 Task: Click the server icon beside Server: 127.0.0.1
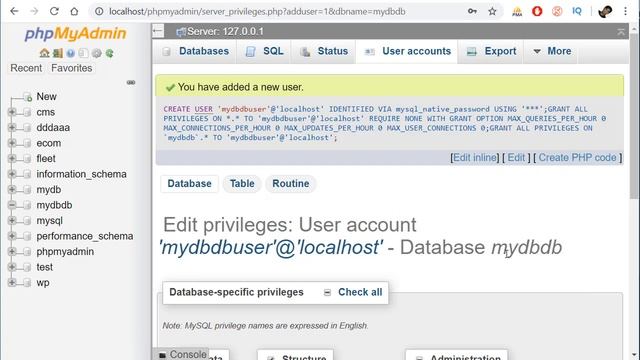pos(181,32)
